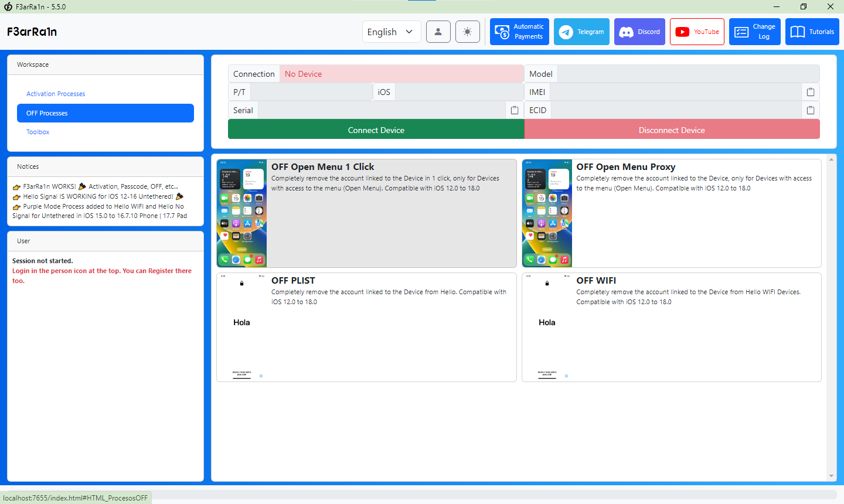Click the Connection status field
This screenshot has height=504, width=844.
point(401,74)
